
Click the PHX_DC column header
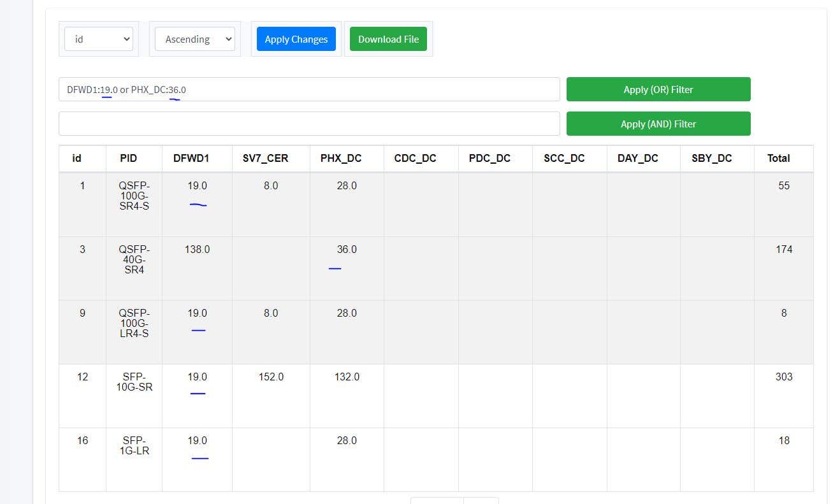(x=341, y=158)
